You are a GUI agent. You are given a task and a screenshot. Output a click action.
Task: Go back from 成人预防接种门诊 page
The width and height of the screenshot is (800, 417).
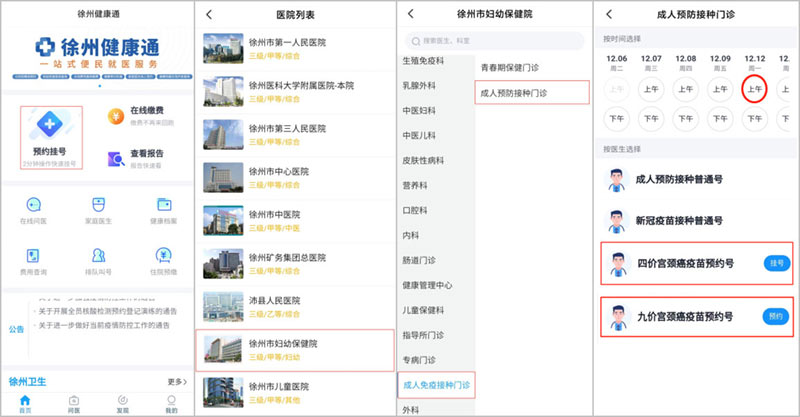[x=609, y=14]
